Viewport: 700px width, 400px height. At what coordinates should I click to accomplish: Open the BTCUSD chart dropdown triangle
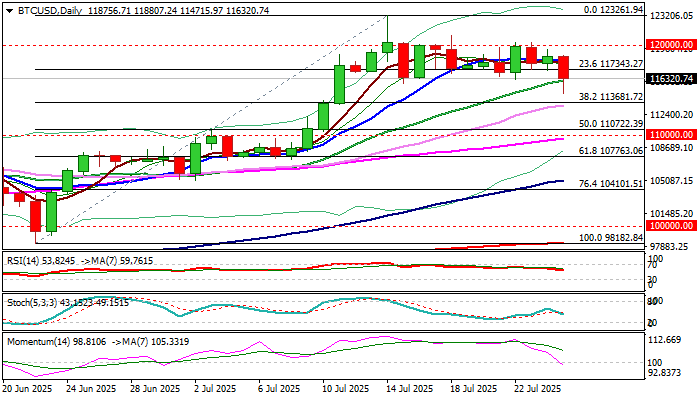pos(9,11)
